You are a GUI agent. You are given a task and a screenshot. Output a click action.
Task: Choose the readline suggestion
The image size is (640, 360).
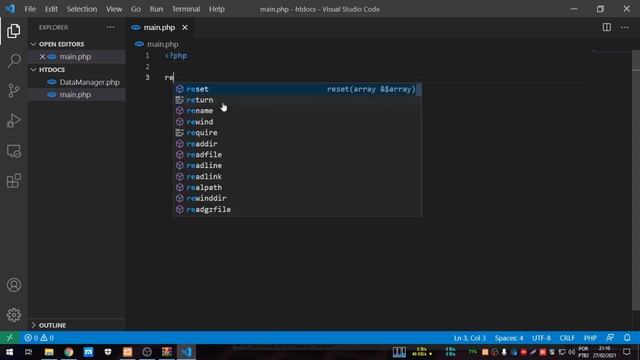pos(297,165)
